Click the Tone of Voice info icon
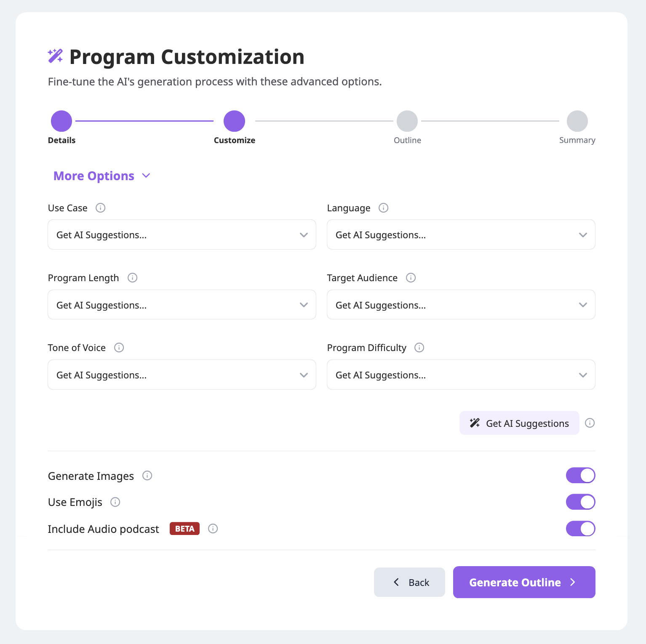This screenshot has width=646, height=644. [x=119, y=348]
